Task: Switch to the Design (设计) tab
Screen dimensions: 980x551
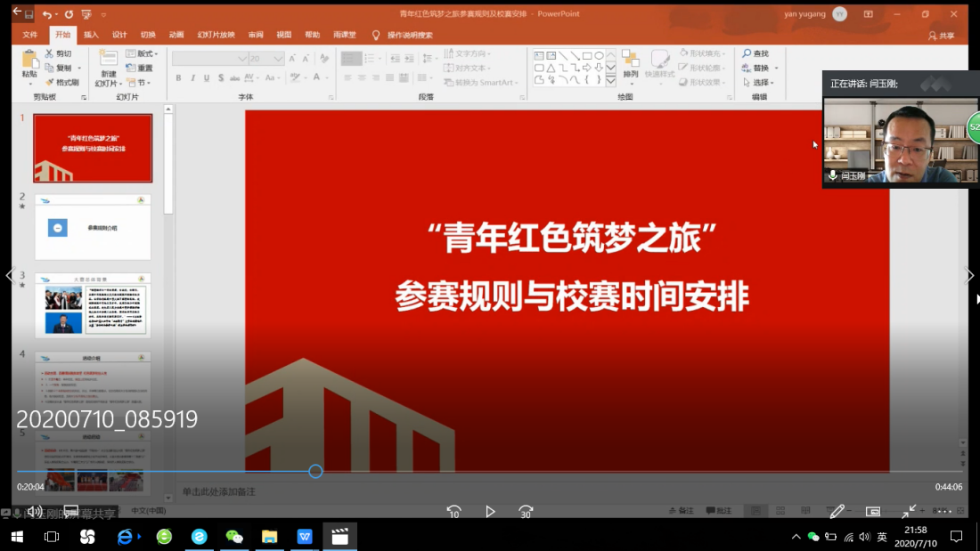Action: [119, 35]
